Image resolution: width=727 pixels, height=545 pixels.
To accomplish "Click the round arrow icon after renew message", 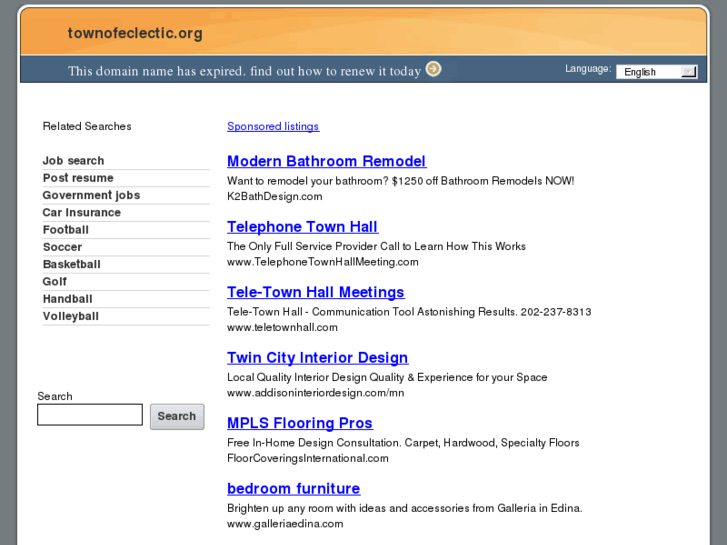I will tap(434, 69).
